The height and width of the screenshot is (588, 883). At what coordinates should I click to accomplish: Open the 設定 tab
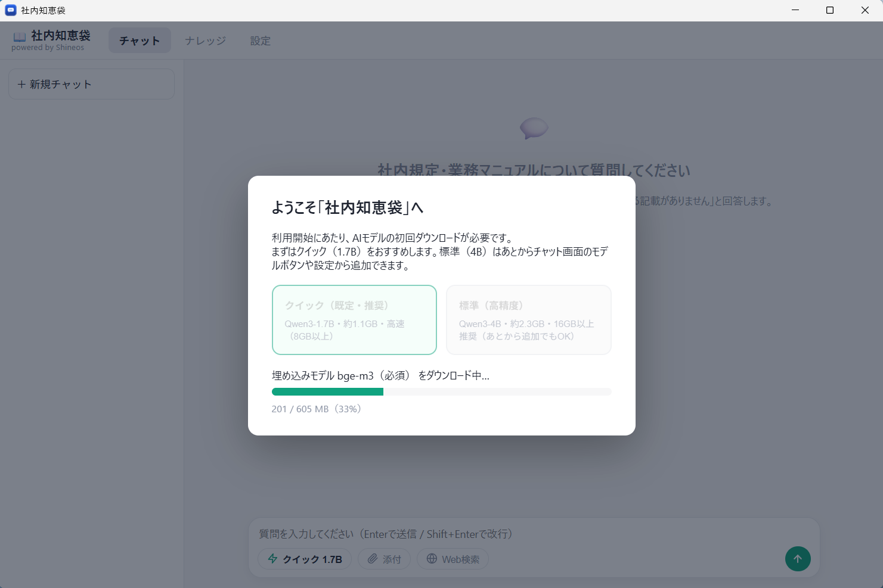(x=261, y=41)
